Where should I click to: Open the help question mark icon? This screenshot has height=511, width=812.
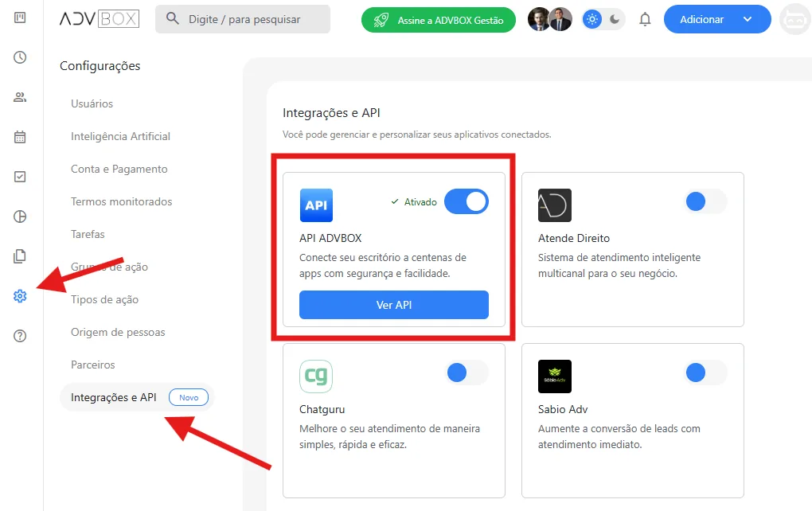(x=20, y=336)
